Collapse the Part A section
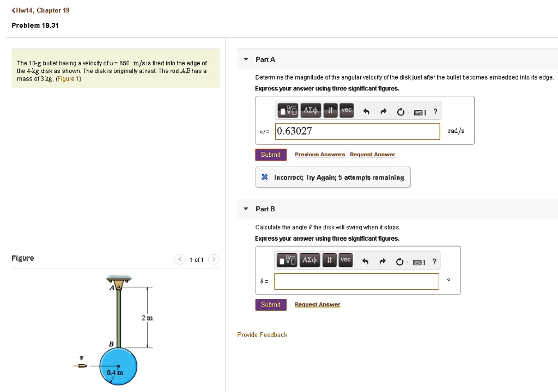Viewport: 558px width, 392px height. (x=246, y=59)
